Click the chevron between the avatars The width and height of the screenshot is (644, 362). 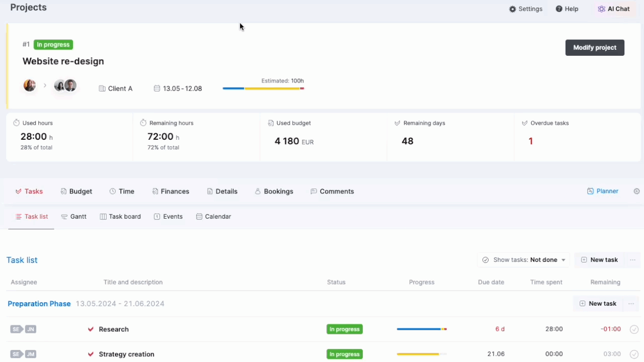pos(45,85)
